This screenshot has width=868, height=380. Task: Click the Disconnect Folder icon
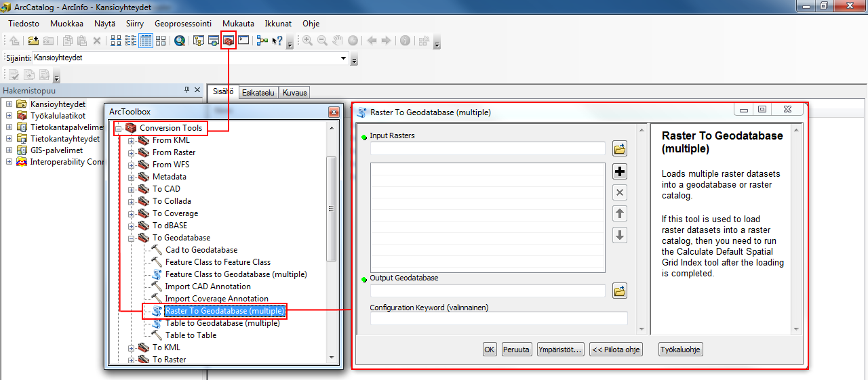48,41
